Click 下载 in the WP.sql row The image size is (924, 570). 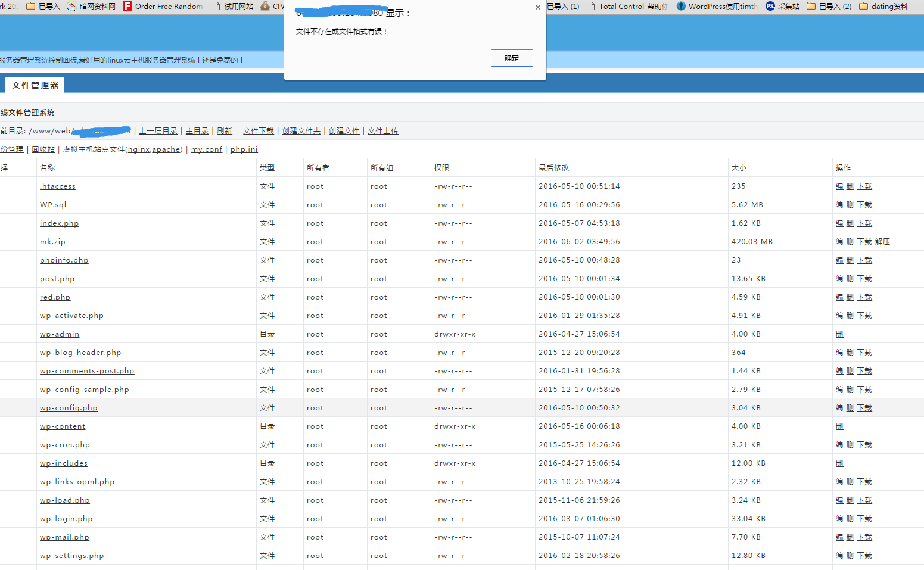click(x=864, y=205)
